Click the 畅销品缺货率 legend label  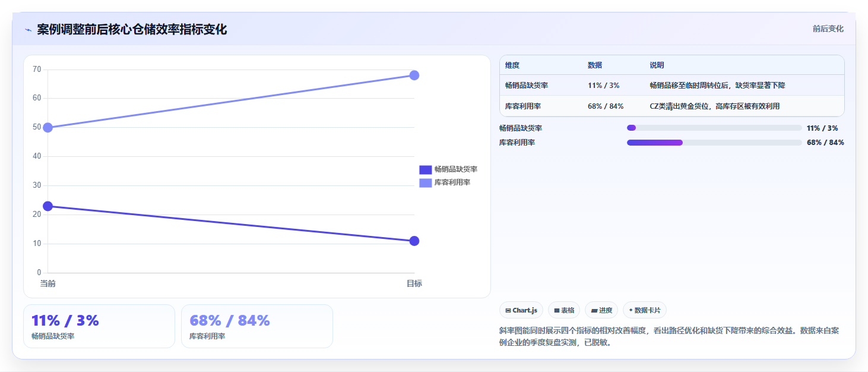(x=456, y=169)
